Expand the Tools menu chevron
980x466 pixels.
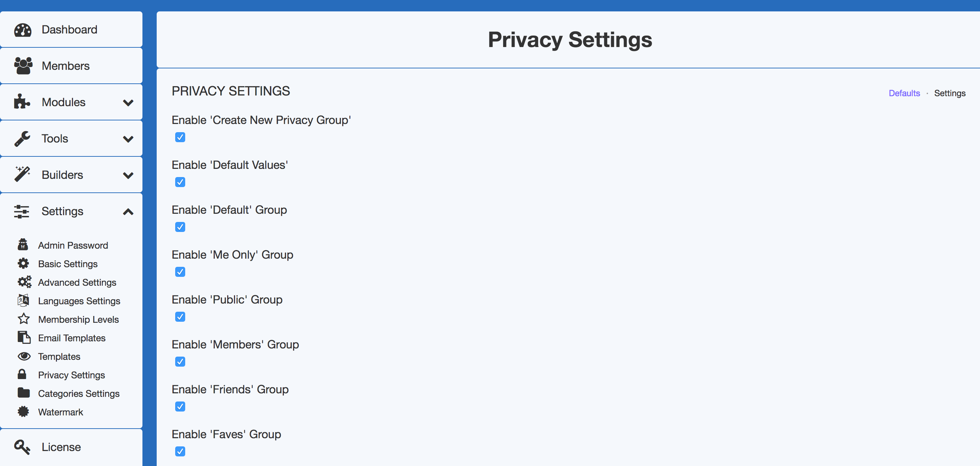pyautogui.click(x=128, y=139)
